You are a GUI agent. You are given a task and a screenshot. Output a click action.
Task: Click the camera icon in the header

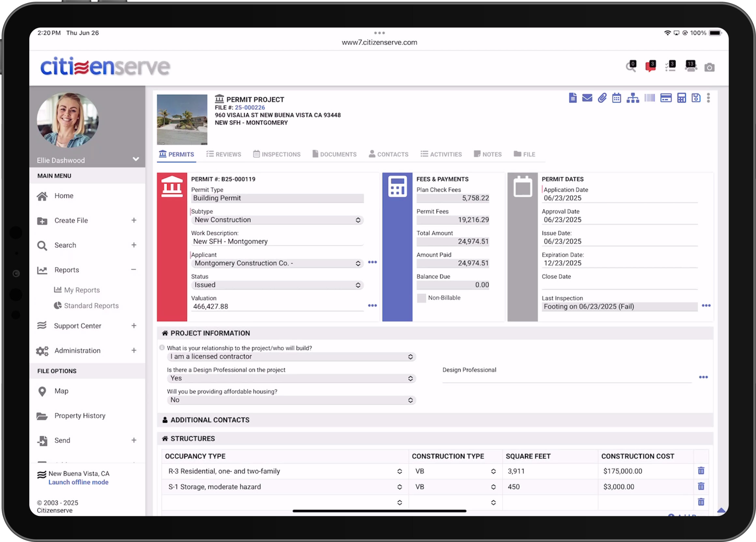[x=709, y=68]
